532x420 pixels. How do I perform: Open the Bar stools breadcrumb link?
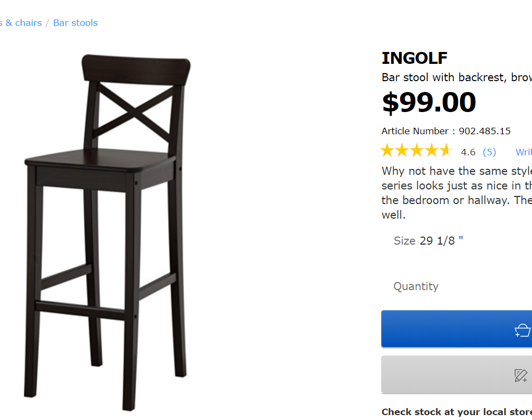75,23
